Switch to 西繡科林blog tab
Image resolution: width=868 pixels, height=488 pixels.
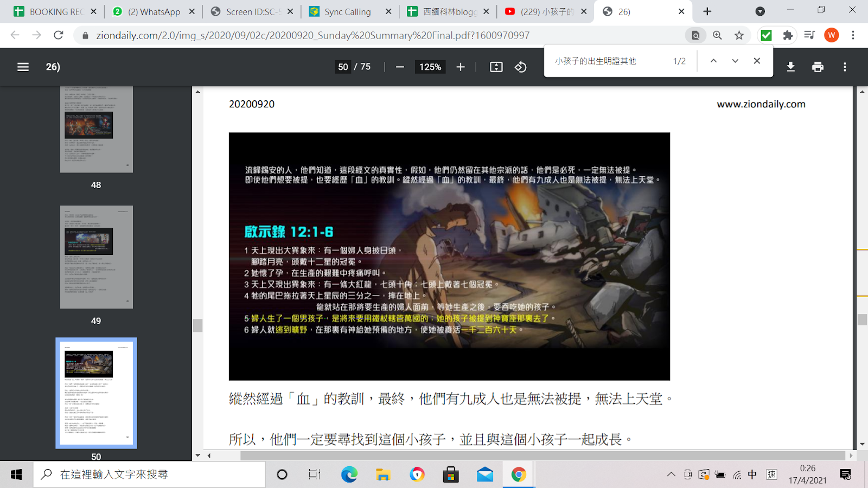click(x=448, y=11)
